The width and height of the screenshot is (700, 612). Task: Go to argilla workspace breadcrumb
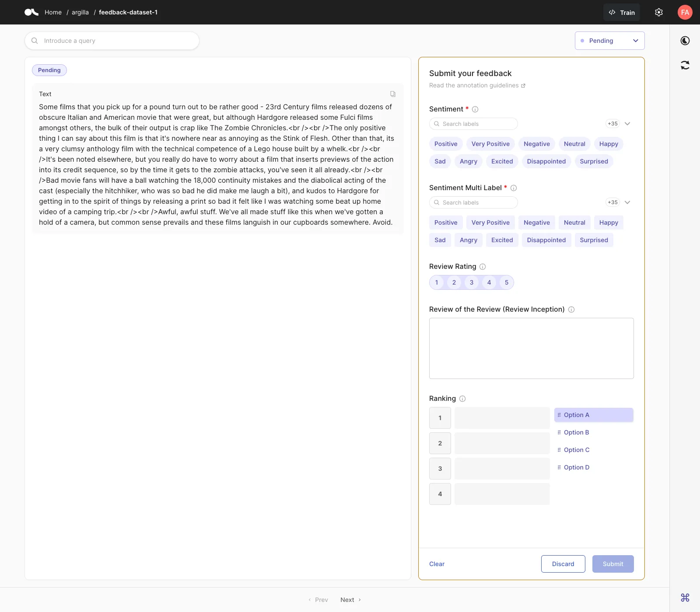click(x=80, y=12)
